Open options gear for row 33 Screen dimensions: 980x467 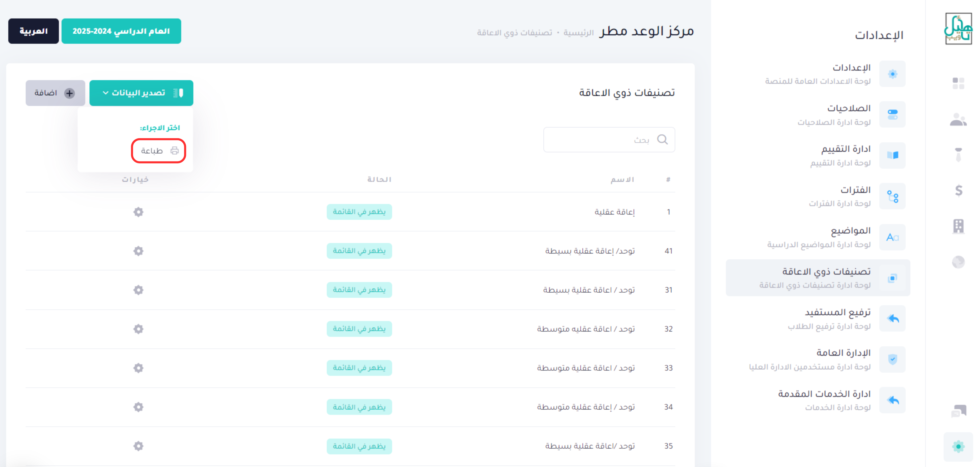138,368
